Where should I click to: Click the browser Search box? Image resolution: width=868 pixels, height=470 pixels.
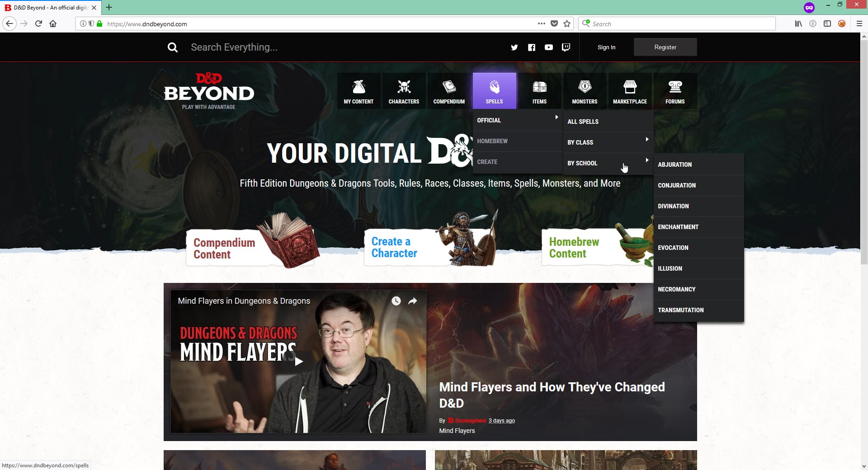[x=677, y=24]
